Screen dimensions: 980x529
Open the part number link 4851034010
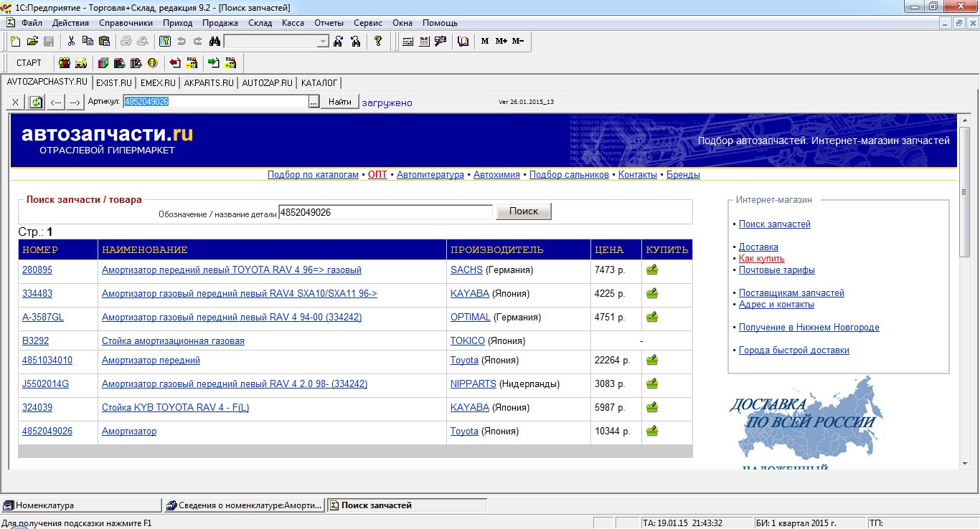click(47, 361)
